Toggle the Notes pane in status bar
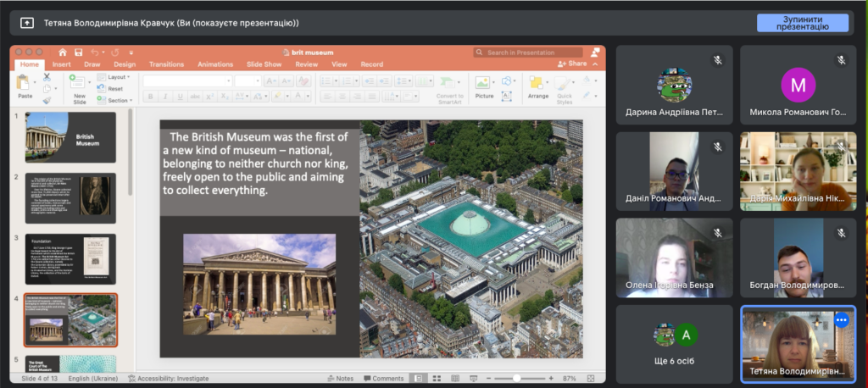The height and width of the screenshot is (388, 868). 341,378
